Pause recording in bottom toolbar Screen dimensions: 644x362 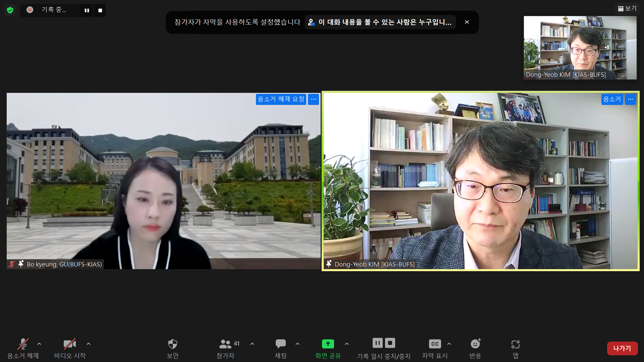377,343
